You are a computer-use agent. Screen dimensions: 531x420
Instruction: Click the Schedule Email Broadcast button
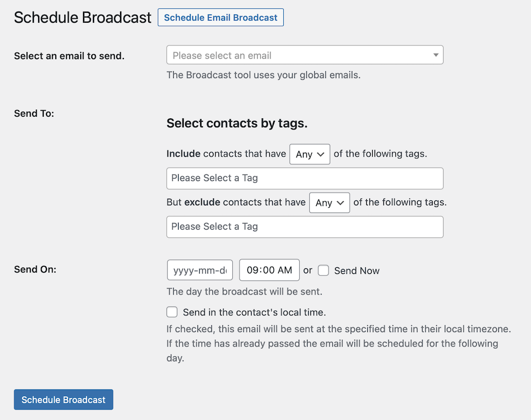tap(221, 18)
